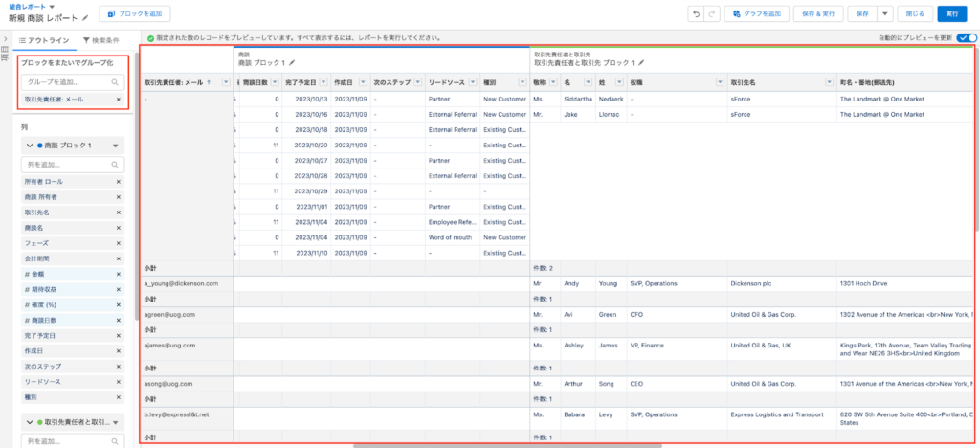Remove the 商談 所有者 column with its X
The height and width of the screenshot is (448, 980).
click(x=118, y=197)
